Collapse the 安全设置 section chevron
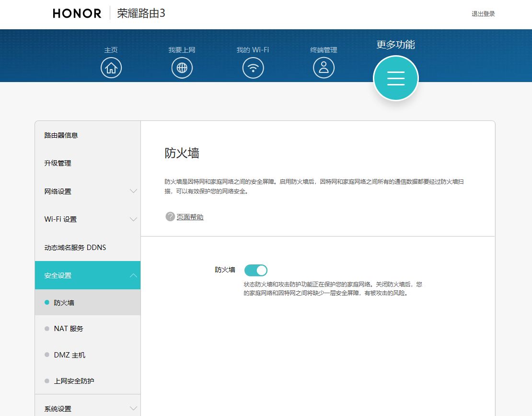Image resolution: width=532 pixels, height=416 pixels. (133, 275)
